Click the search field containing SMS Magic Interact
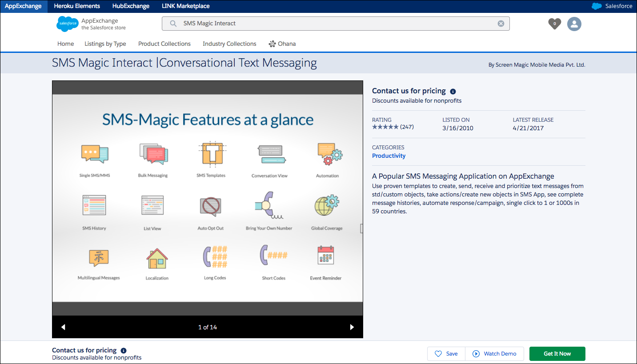Screen dimensions: 637x364 336,24
